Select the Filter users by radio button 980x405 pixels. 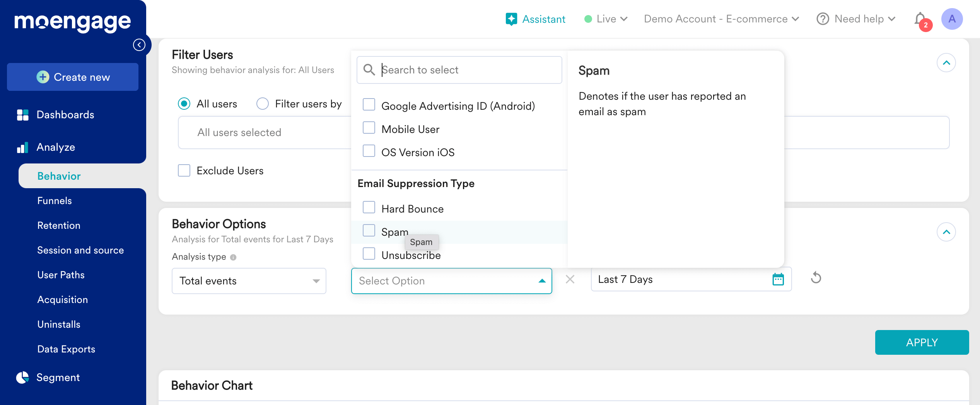(x=263, y=104)
